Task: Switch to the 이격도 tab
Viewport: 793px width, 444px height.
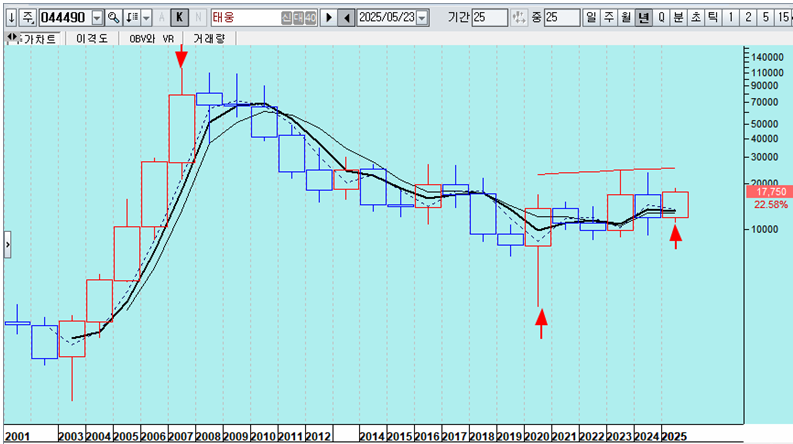Action: point(92,38)
